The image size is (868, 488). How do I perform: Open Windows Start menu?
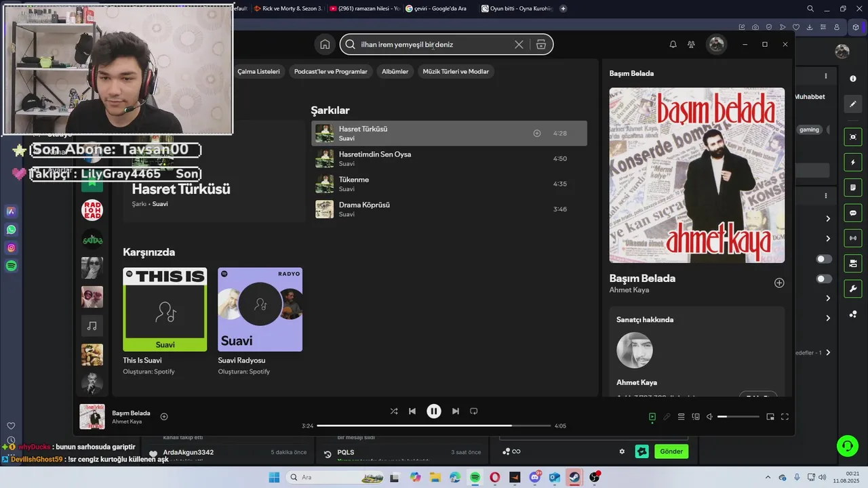click(x=274, y=477)
